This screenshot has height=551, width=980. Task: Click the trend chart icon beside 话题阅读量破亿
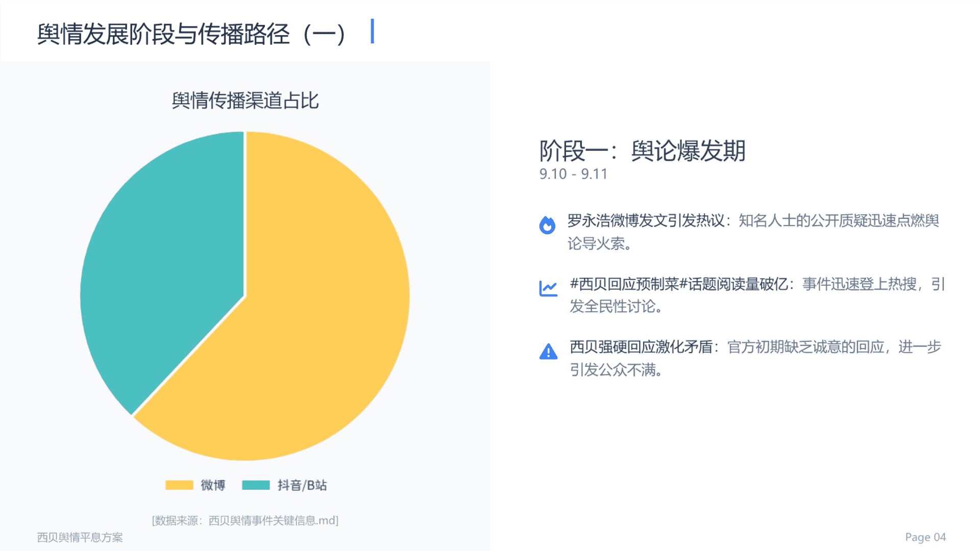548,288
